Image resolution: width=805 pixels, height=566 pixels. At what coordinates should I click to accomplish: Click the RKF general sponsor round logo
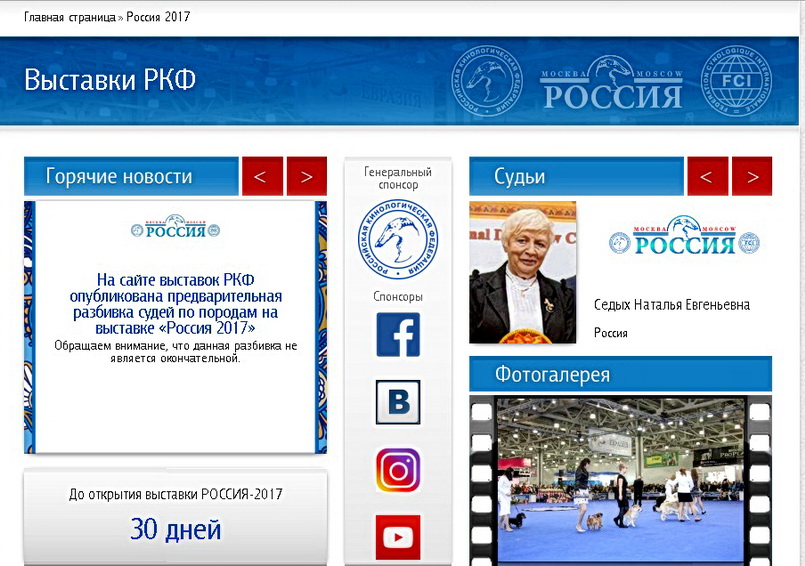[x=398, y=241]
